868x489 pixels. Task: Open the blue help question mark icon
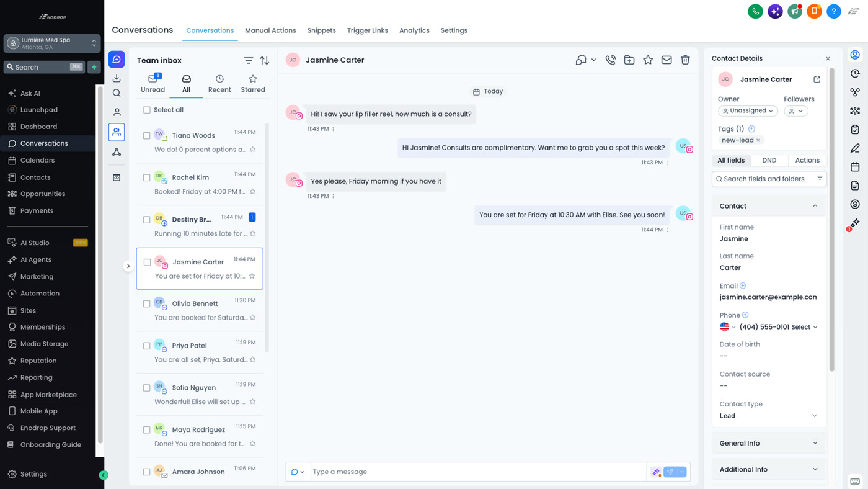coord(834,11)
